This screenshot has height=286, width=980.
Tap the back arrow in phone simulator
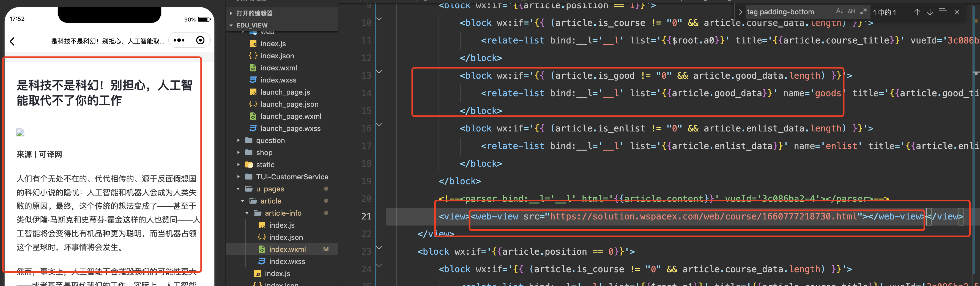[x=13, y=41]
